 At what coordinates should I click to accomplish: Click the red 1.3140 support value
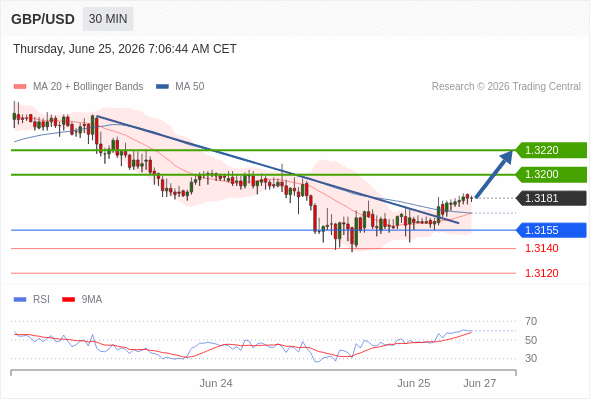pos(542,248)
